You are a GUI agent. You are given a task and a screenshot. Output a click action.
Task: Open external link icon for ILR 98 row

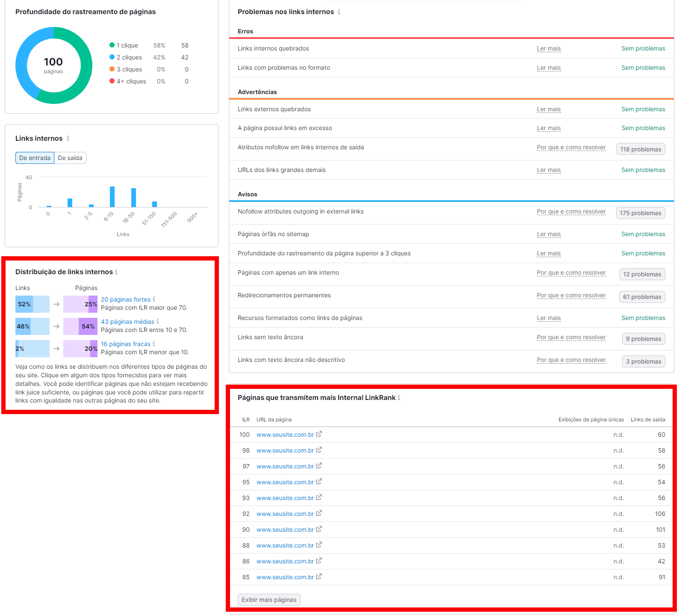[x=319, y=450]
